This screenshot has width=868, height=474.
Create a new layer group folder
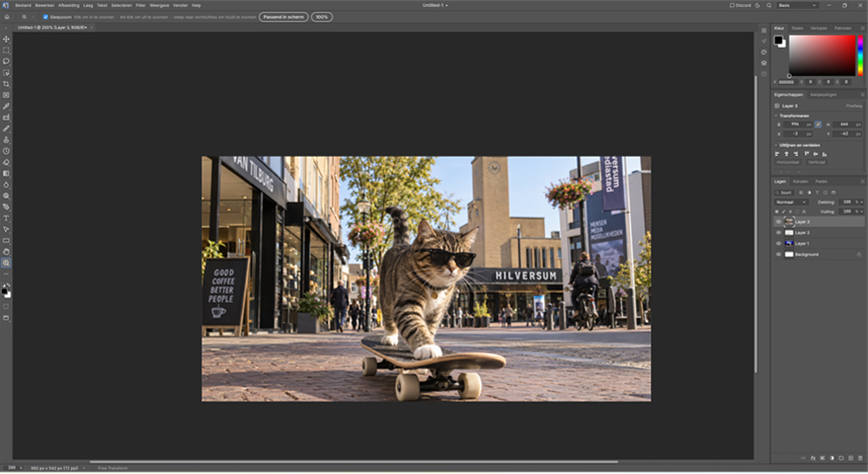(842, 458)
